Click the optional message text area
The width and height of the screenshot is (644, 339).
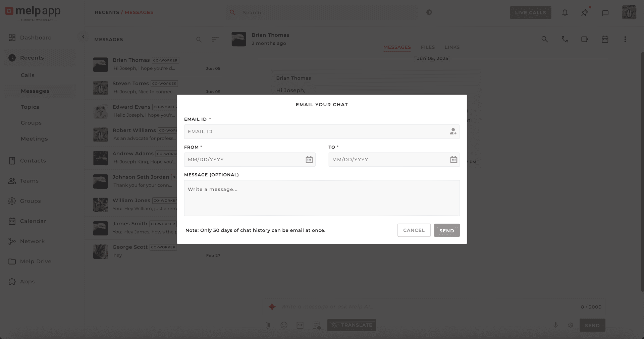tap(322, 198)
